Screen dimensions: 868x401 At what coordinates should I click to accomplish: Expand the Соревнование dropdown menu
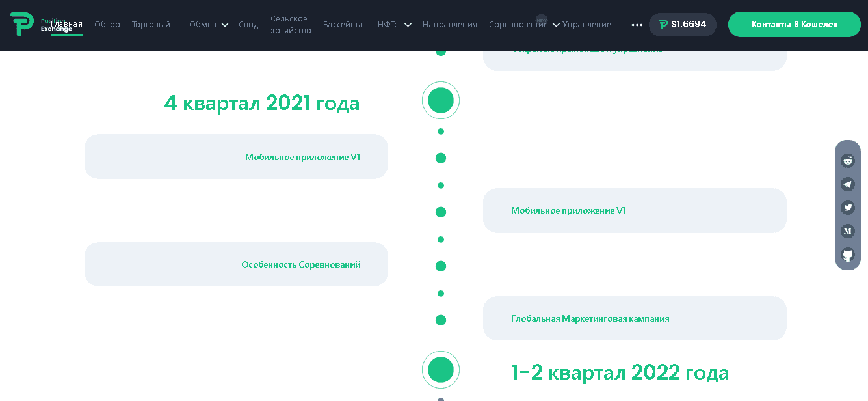[523, 25]
